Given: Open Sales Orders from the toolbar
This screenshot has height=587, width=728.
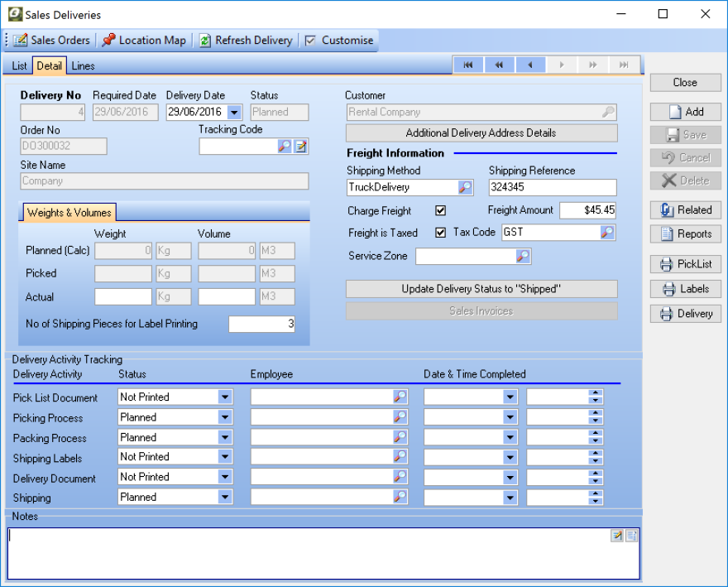Looking at the screenshot, I should click(51, 41).
